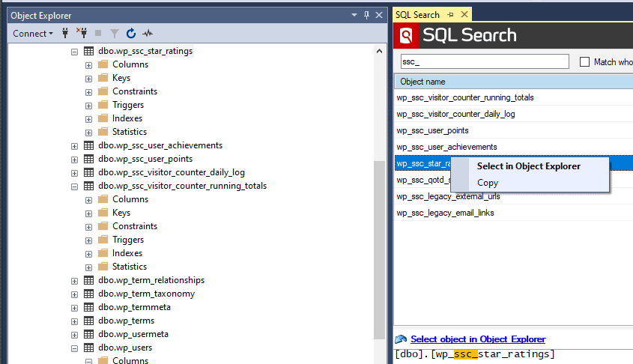Choose Select in Object Explorer from context menu

[x=529, y=166]
